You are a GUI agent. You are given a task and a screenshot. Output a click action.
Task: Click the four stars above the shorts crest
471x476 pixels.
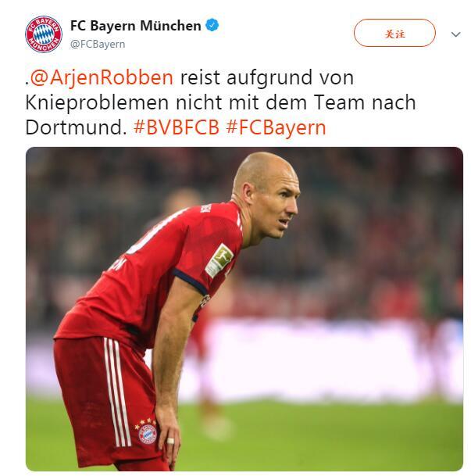[145, 423]
